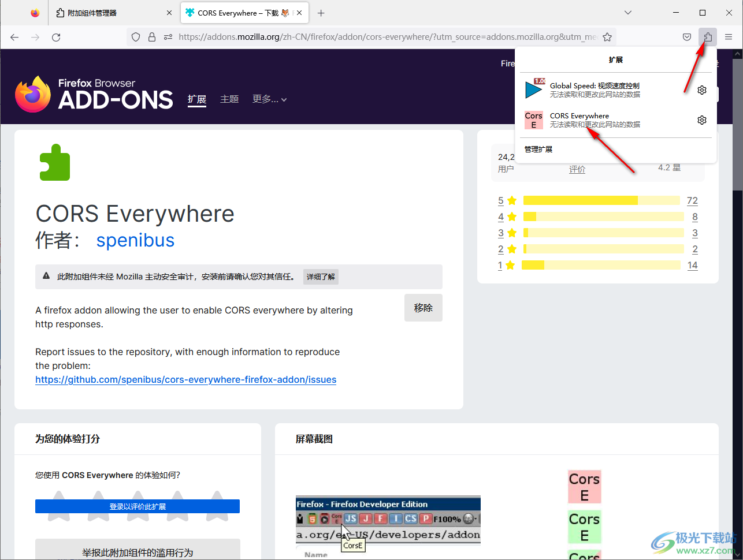The image size is (743, 560).
Task: Click the 登录以评价此扩展 button
Action: tap(138, 506)
